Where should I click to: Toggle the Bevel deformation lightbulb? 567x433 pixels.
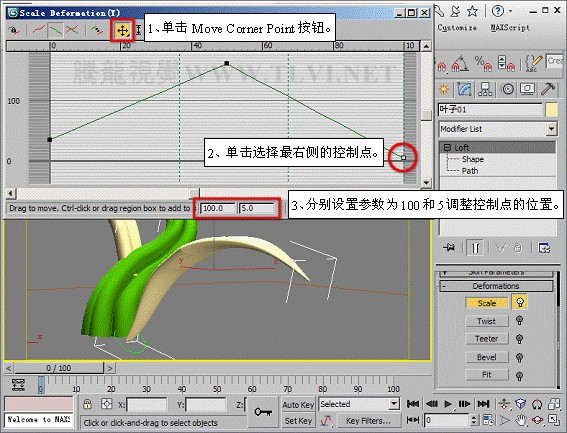(519, 357)
